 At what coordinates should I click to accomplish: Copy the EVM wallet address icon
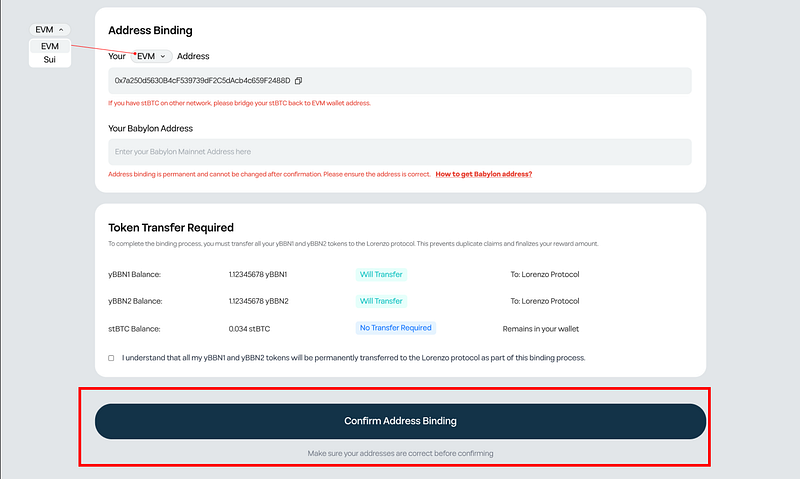point(298,81)
